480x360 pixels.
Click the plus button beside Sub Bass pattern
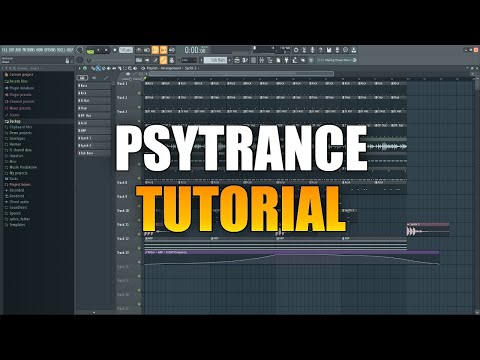tap(230, 60)
